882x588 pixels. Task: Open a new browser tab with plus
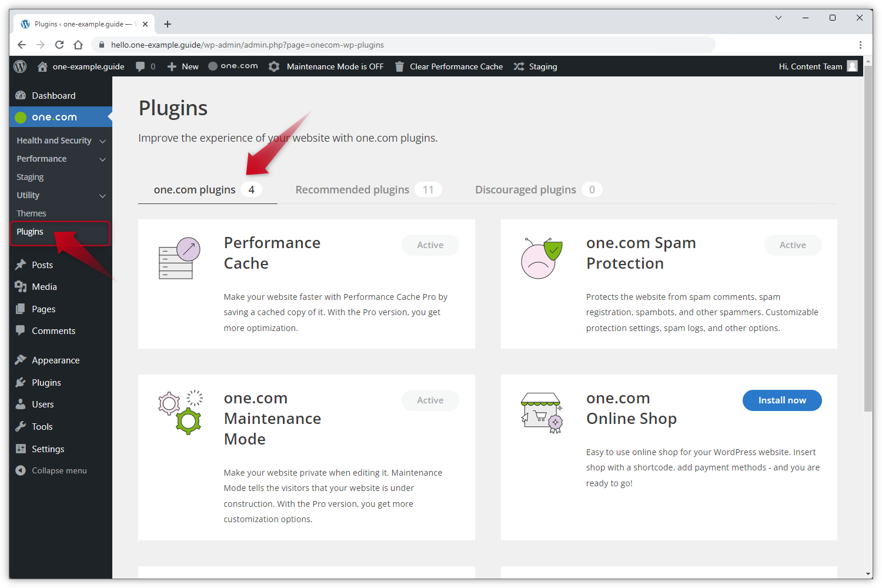point(168,24)
